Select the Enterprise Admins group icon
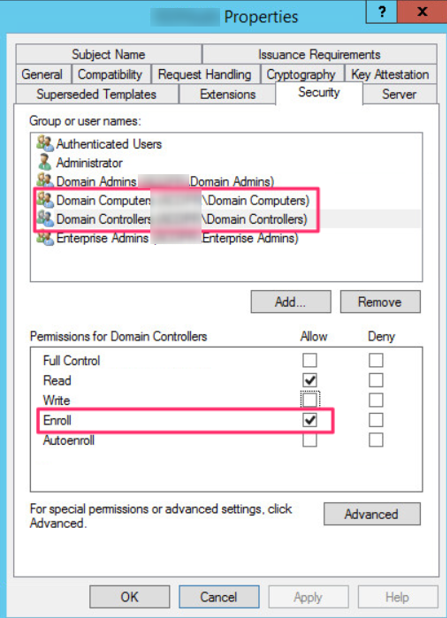This screenshot has height=618, width=447. click(45, 238)
